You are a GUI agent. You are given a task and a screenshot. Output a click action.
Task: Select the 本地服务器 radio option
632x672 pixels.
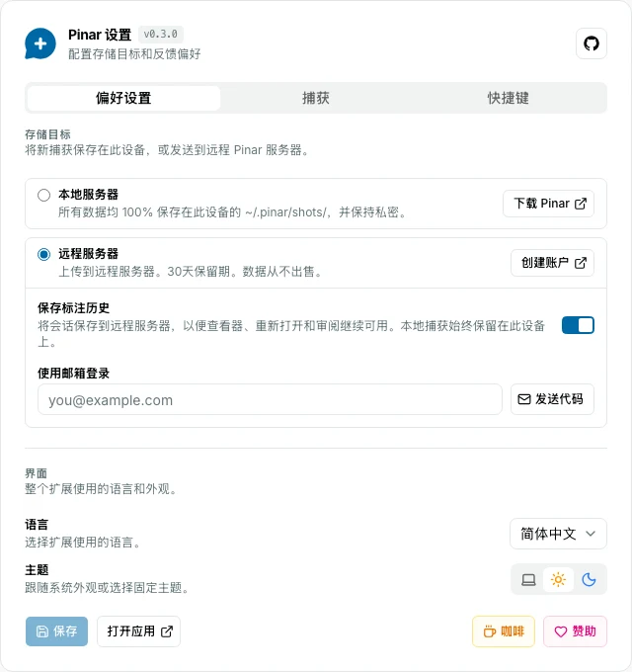(x=43, y=196)
